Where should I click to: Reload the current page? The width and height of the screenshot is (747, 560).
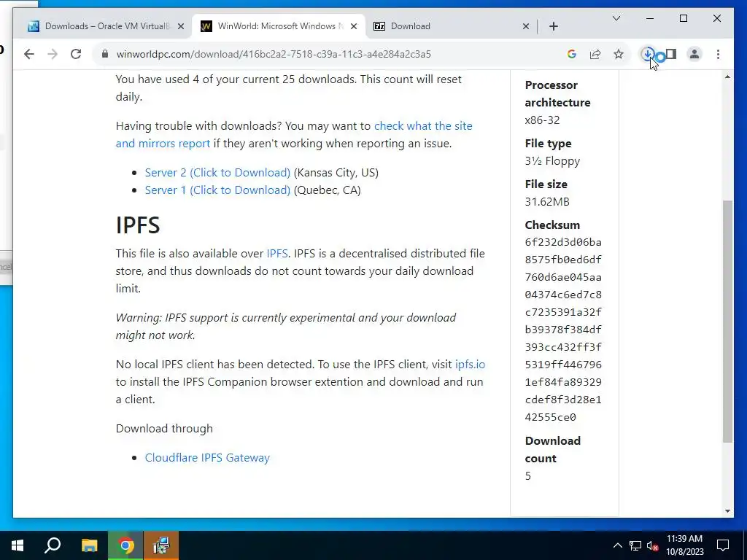click(x=76, y=54)
